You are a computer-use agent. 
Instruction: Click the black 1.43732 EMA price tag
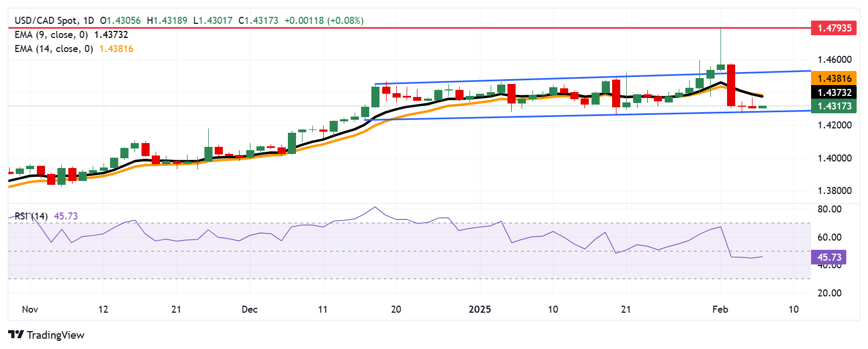(833, 93)
